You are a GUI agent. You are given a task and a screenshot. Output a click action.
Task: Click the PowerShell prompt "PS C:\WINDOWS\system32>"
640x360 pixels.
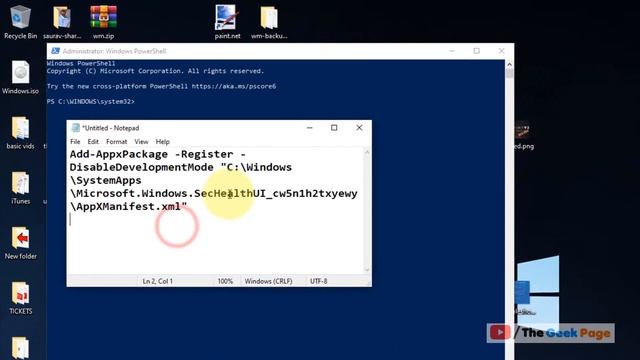pos(91,101)
